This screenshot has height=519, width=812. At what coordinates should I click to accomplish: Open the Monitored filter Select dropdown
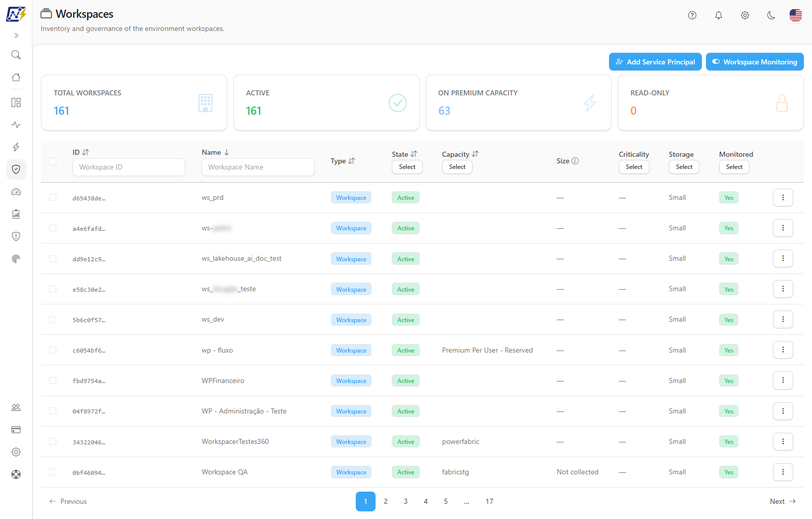pos(734,167)
